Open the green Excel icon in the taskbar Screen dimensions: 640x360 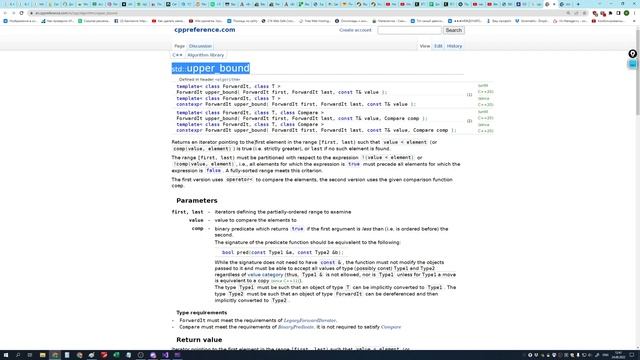116,355
